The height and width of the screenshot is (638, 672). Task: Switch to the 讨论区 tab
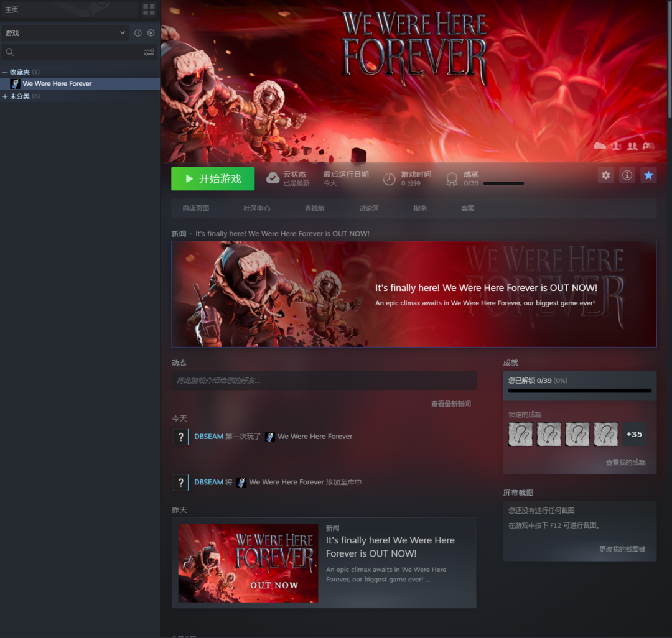368,208
